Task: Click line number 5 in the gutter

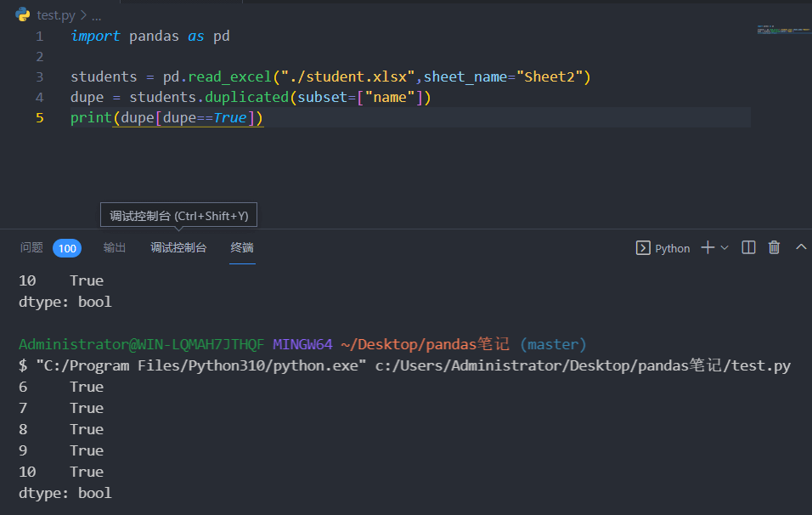Action: [x=39, y=118]
